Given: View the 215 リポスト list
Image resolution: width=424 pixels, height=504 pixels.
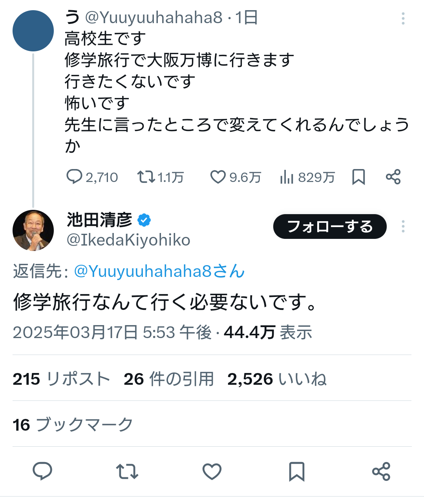Looking at the screenshot, I should 61,379.
